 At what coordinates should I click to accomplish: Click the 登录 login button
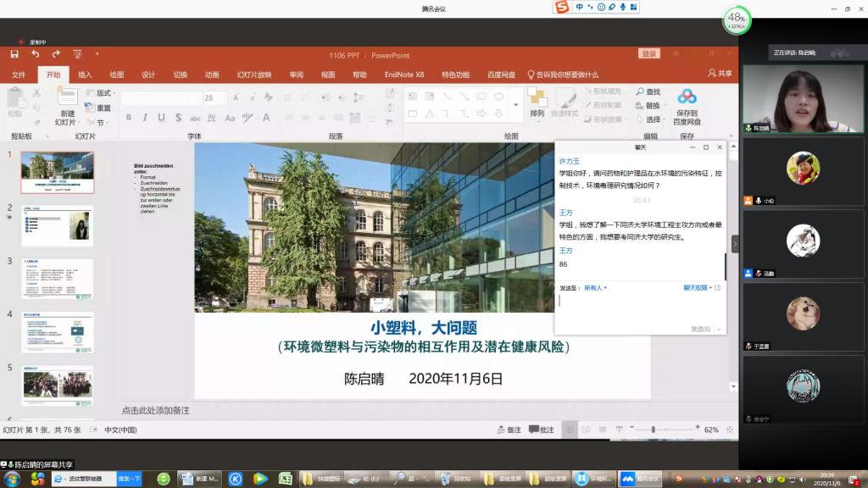tap(649, 54)
